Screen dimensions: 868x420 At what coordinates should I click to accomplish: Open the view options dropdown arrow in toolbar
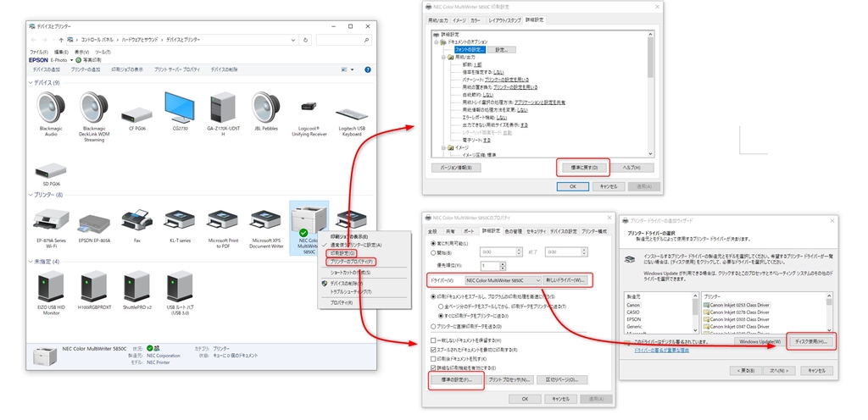(352, 69)
